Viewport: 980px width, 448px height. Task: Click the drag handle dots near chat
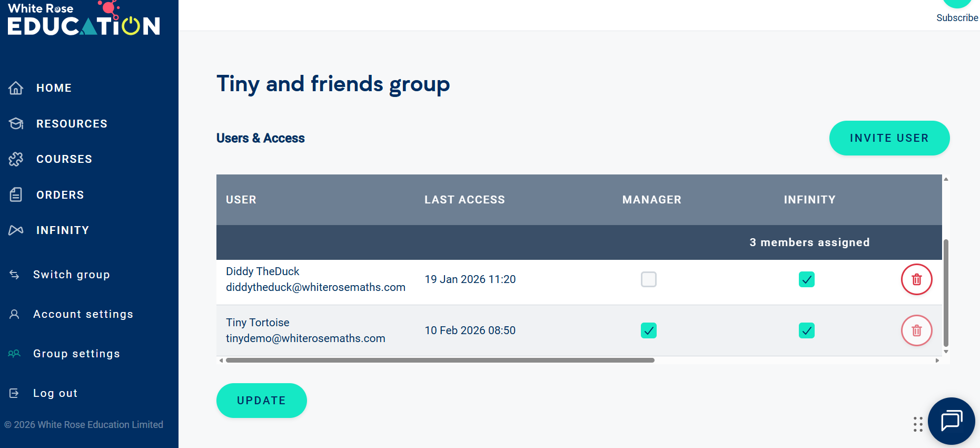(x=918, y=424)
